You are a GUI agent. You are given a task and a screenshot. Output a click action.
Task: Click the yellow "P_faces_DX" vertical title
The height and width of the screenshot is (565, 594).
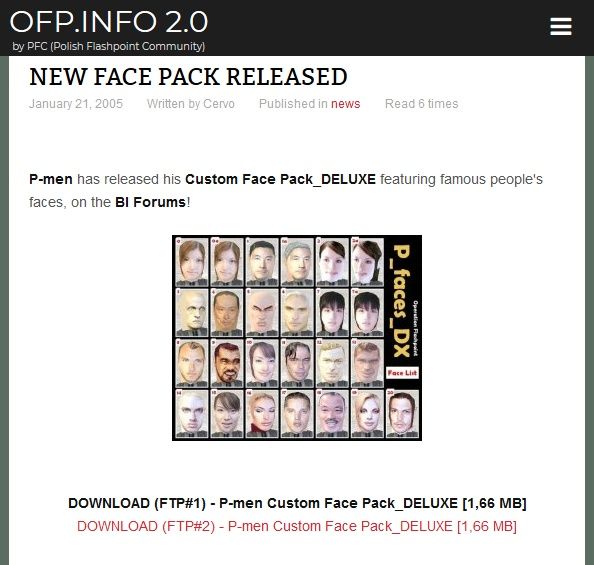click(x=401, y=300)
